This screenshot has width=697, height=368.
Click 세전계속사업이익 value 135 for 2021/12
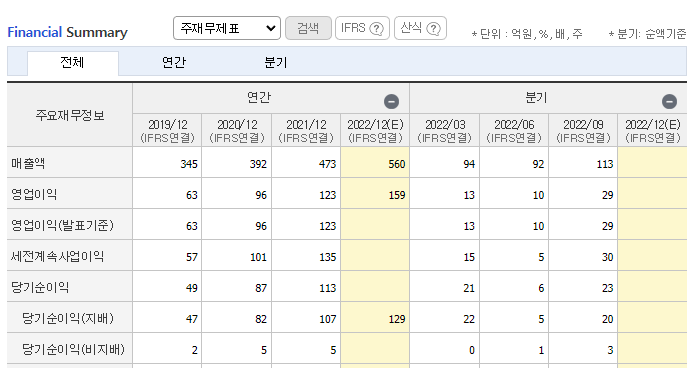(x=328, y=257)
